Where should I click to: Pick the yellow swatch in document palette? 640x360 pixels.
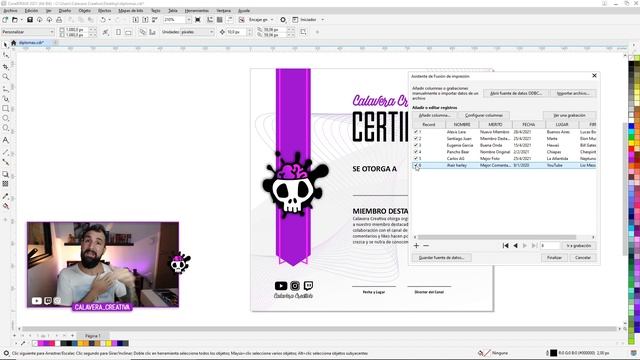point(108,343)
